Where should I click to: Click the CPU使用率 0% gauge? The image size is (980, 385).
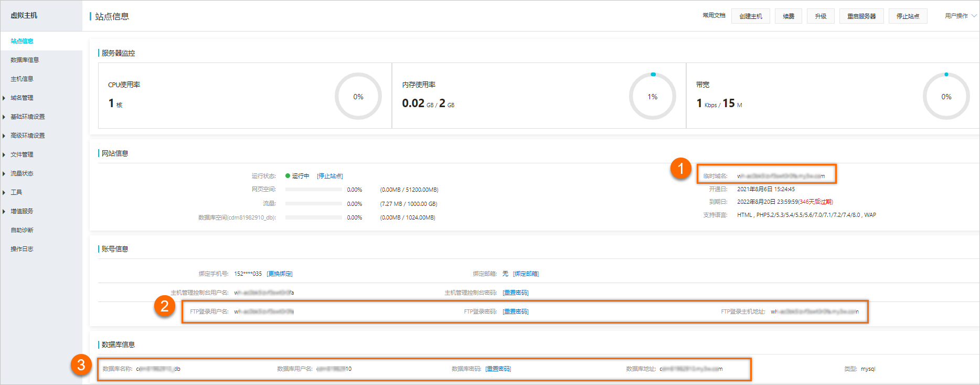tap(358, 97)
